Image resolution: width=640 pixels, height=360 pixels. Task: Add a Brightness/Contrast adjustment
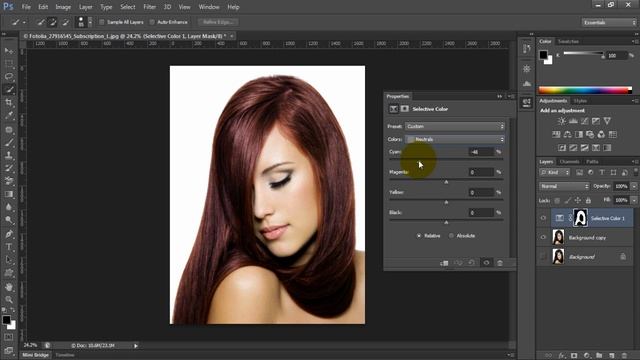tap(562, 121)
